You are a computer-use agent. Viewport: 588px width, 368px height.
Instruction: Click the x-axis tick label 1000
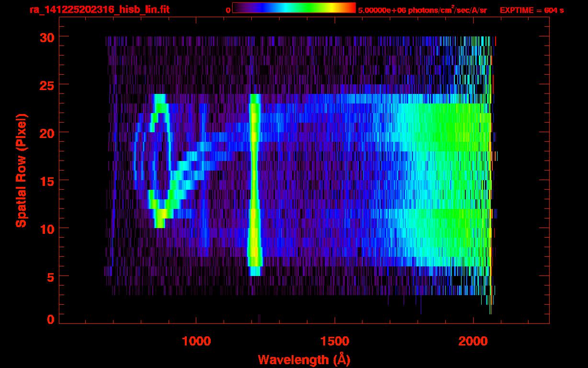196,341
